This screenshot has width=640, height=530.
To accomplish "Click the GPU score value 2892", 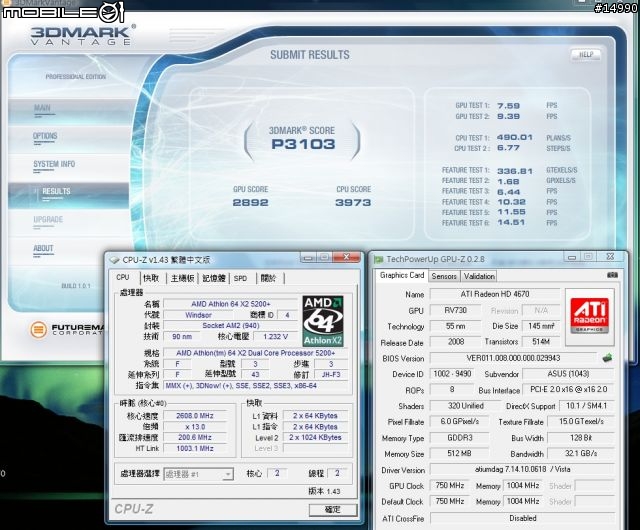I will click(250, 203).
